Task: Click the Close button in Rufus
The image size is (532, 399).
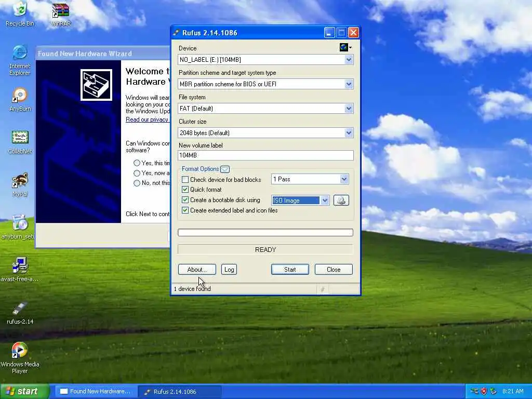Action: tap(334, 270)
